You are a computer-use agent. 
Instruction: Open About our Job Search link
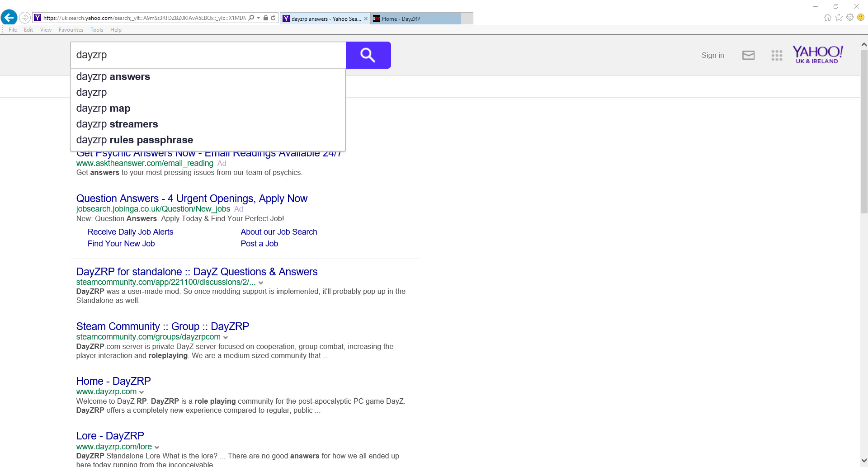[x=279, y=232]
